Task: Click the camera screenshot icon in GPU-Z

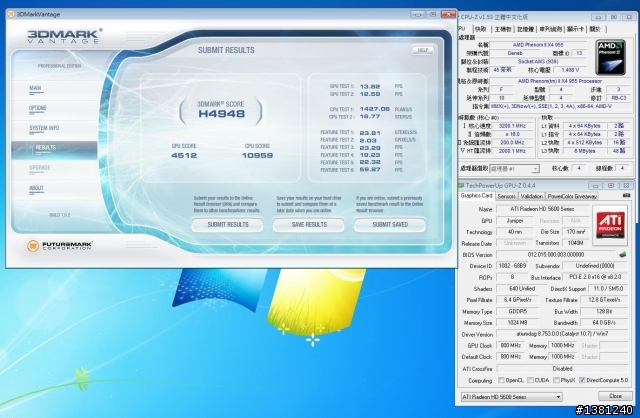Action: click(x=627, y=196)
